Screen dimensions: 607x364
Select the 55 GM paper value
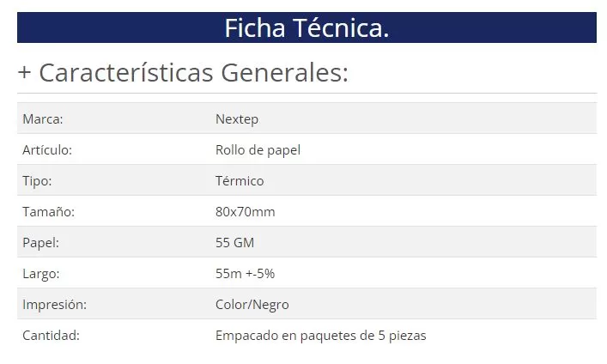pyautogui.click(x=234, y=242)
